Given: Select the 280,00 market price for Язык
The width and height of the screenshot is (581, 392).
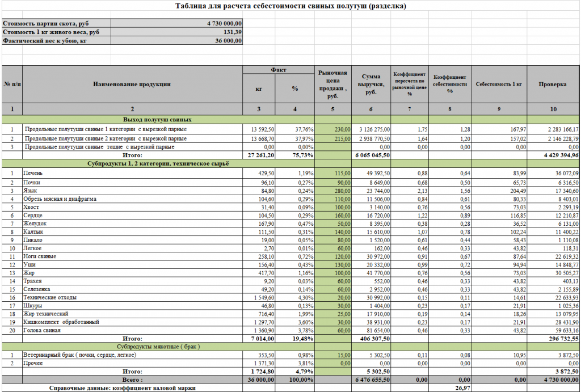Looking at the screenshot, I should [x=332, y=191].
